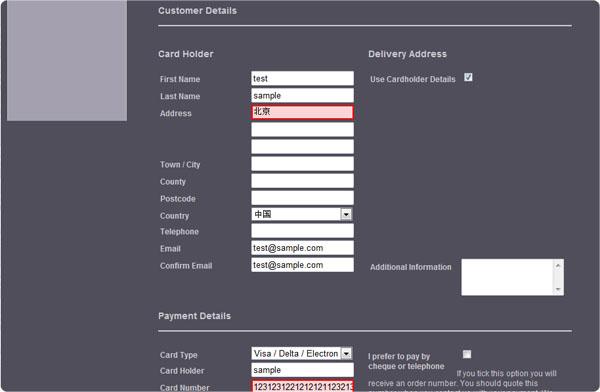The height and width of the screenshot is (392, 600).
Task: Select the Card Number field
Action: (302, 386)
